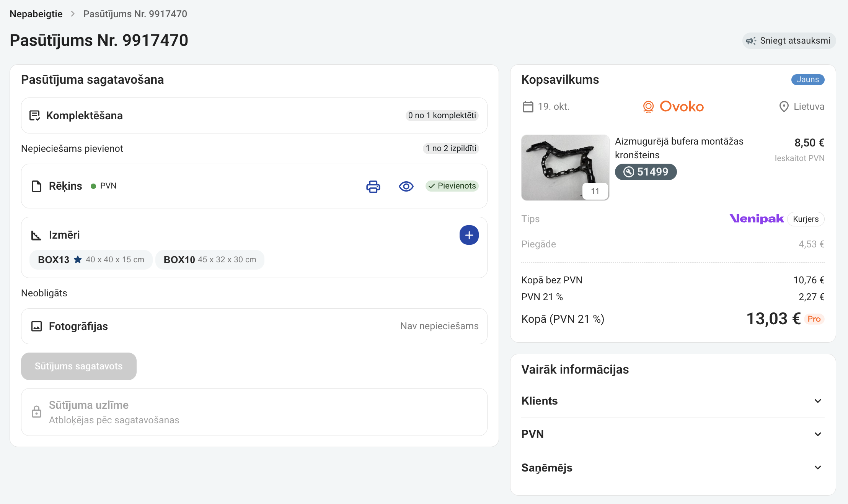Viewport: 848px width, 504px height.
Task: Click the Sūtījums sagatavots button
Action: 79,366
